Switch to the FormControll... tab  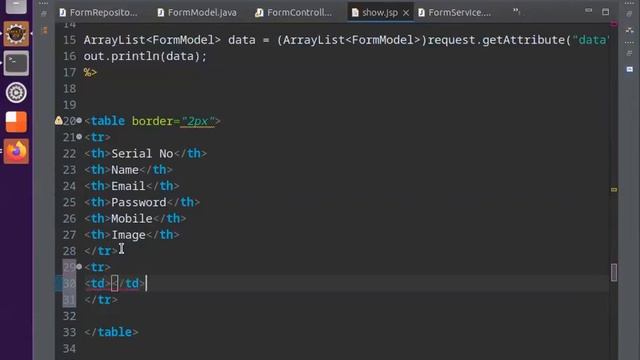(294, 13)
